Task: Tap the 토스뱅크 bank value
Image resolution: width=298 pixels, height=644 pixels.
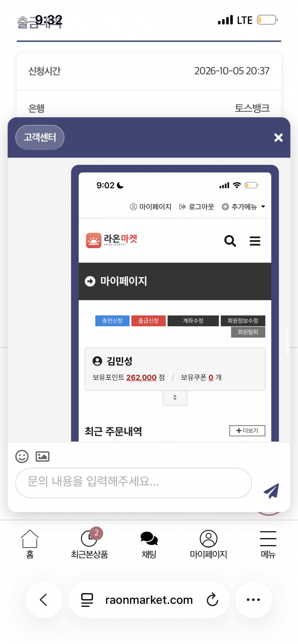Action: (252, 108)
